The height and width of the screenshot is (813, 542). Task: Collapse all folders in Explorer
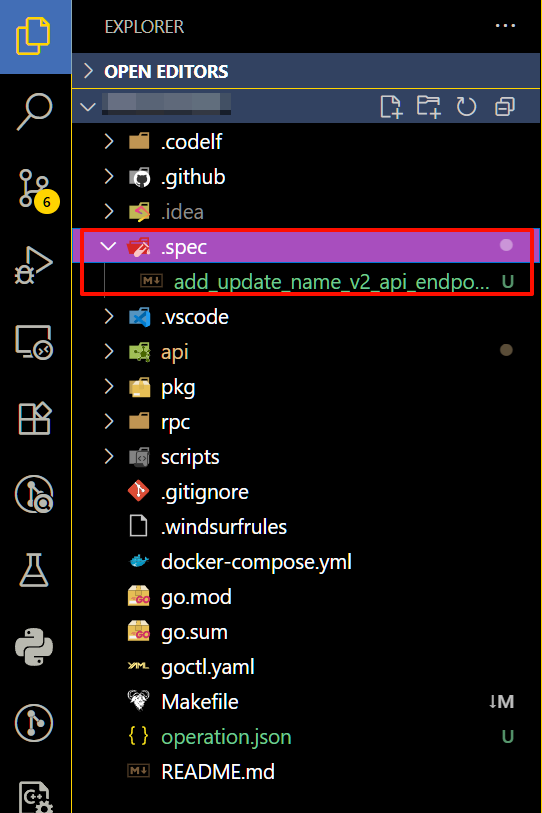(505, 107)
